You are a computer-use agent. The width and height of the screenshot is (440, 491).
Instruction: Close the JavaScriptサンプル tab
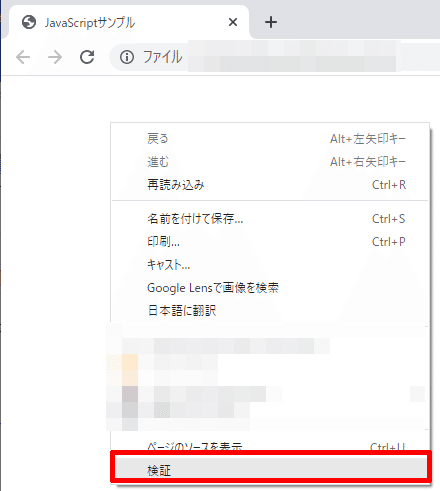(x=233, y=22)
